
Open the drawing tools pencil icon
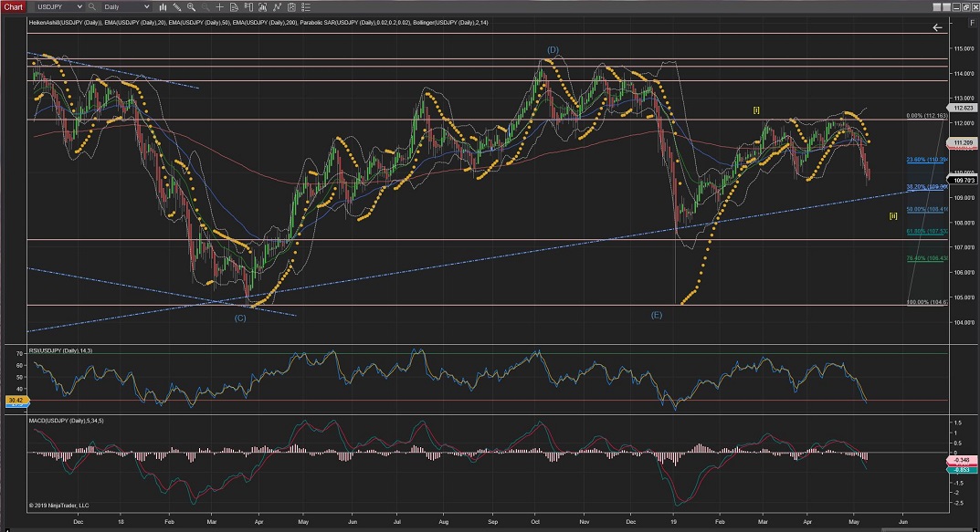[x=177, y=6]
